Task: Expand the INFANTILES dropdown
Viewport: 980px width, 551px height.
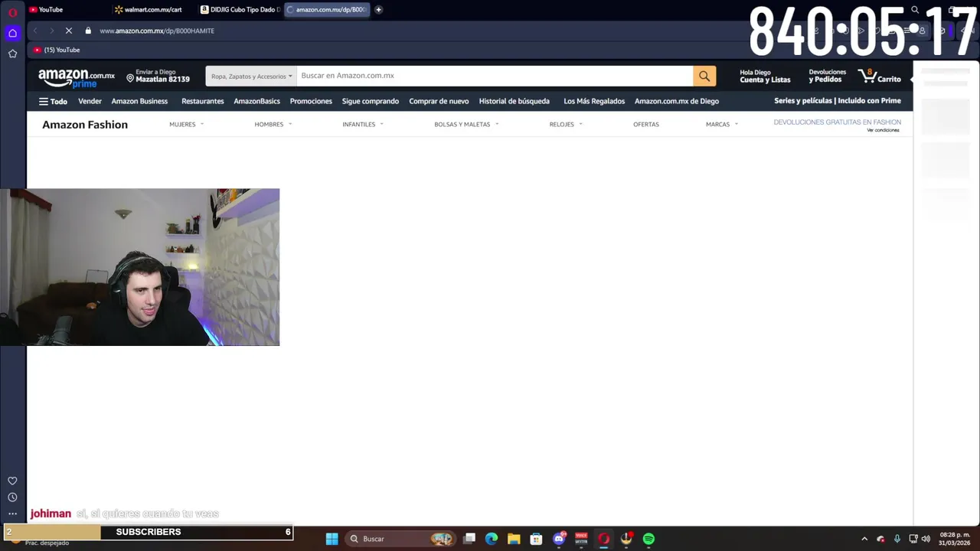Action: click(363, 124)
